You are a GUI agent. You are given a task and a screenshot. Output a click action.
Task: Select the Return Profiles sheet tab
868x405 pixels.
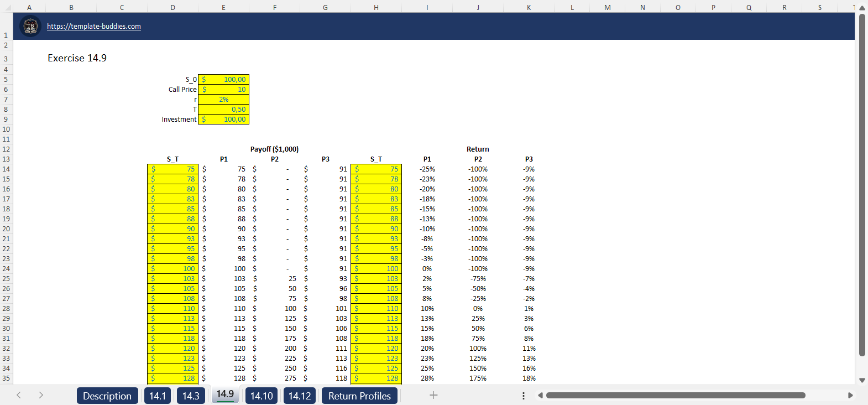(359, 396)
